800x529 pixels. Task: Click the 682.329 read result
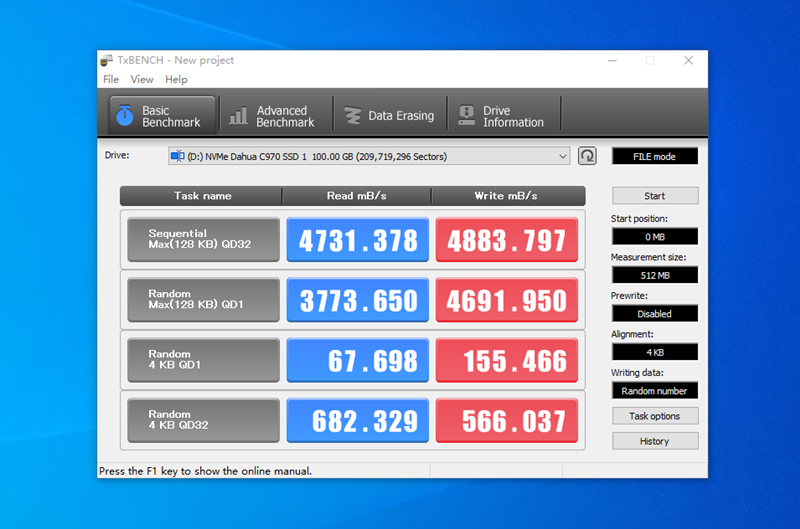358,420
